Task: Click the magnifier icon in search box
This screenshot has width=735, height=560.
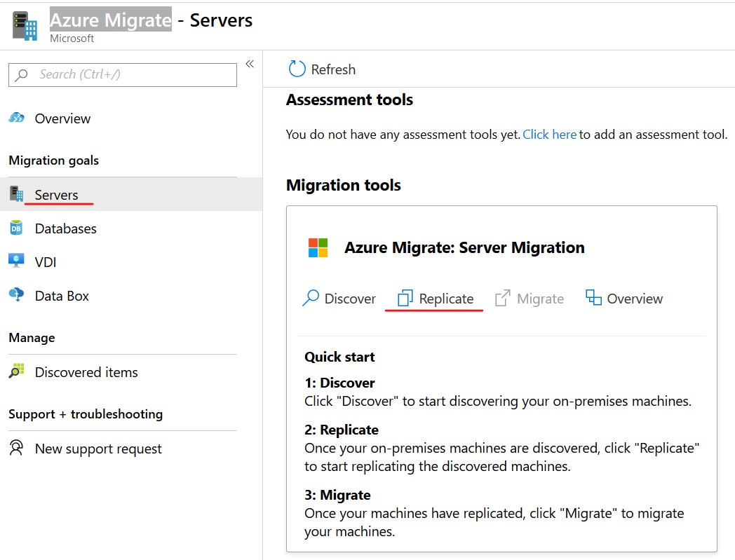Action: pos(22,75)
